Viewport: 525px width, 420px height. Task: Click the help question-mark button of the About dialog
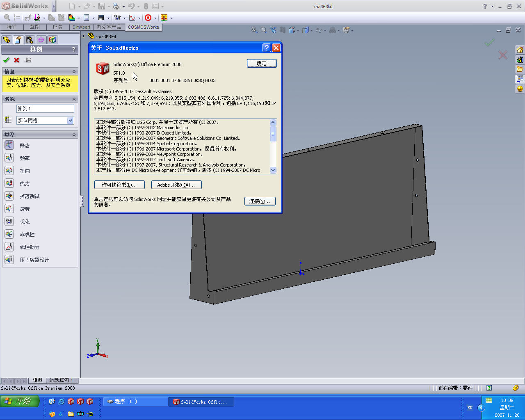267,48
